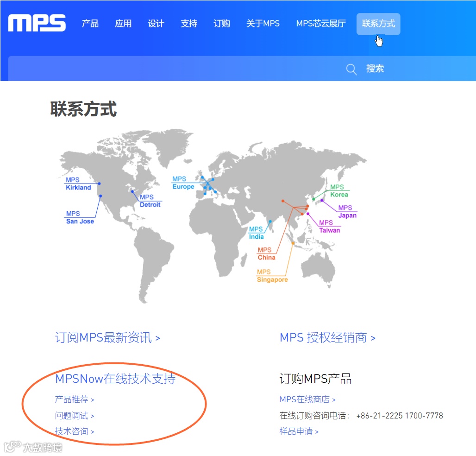476x456 pixels.
Task: Open the 订购 menu
Action: [222, 23]
